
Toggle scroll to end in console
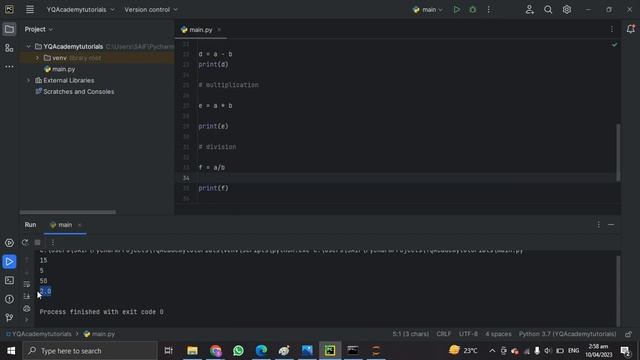27,296
